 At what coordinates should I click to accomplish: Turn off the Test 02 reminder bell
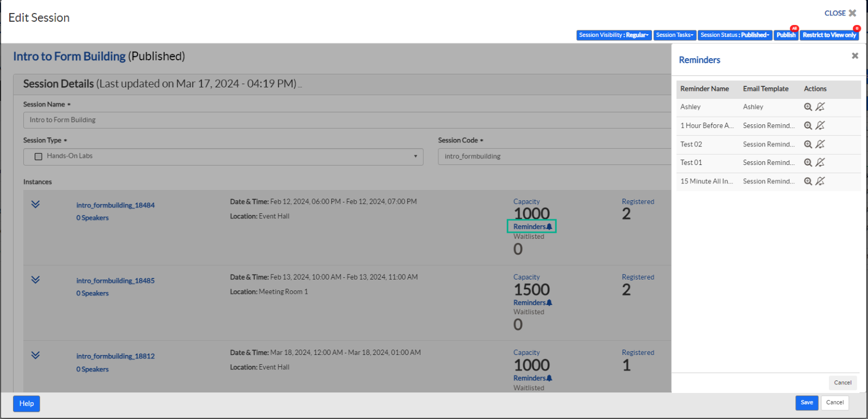820,144
